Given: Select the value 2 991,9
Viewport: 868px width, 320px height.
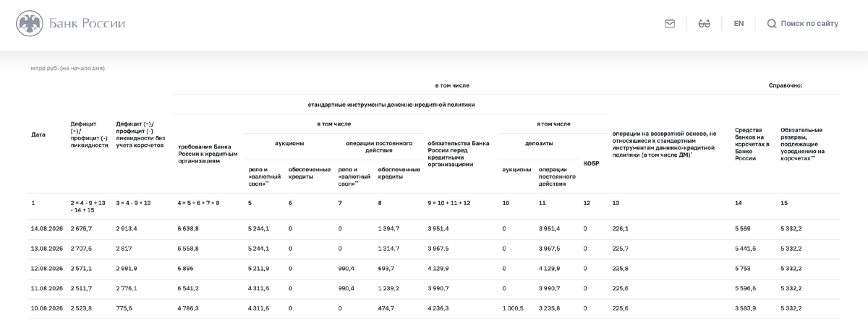Looking at the screenshot, I should pyautogui.click(x=127, y=268).
